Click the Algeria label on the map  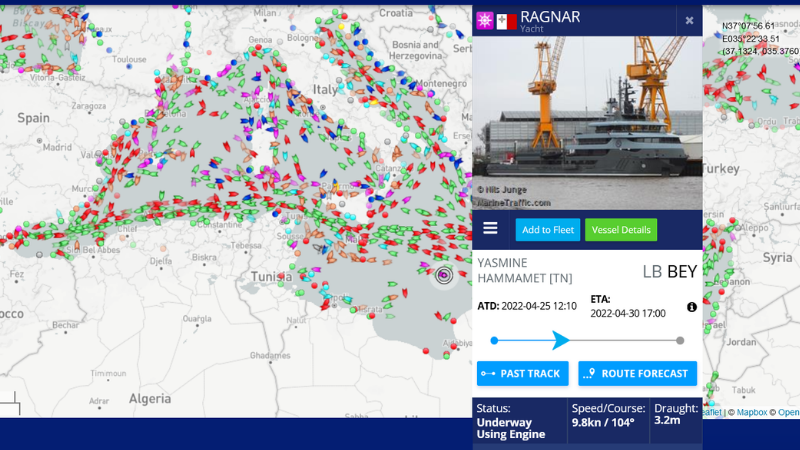150,398
